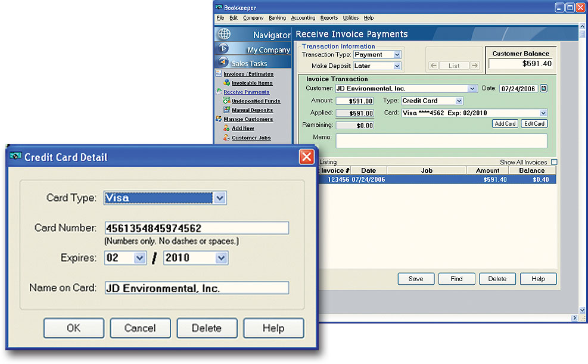This screenshot has width=588, height=364.
Task: Click Delete in Credit Card Detail dialog
Action: (x=207, y=328)
